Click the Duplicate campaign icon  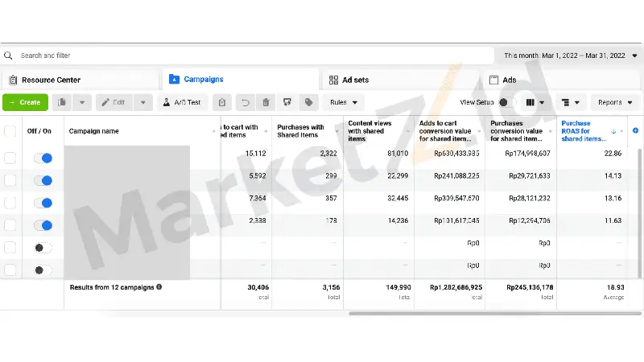62,103
